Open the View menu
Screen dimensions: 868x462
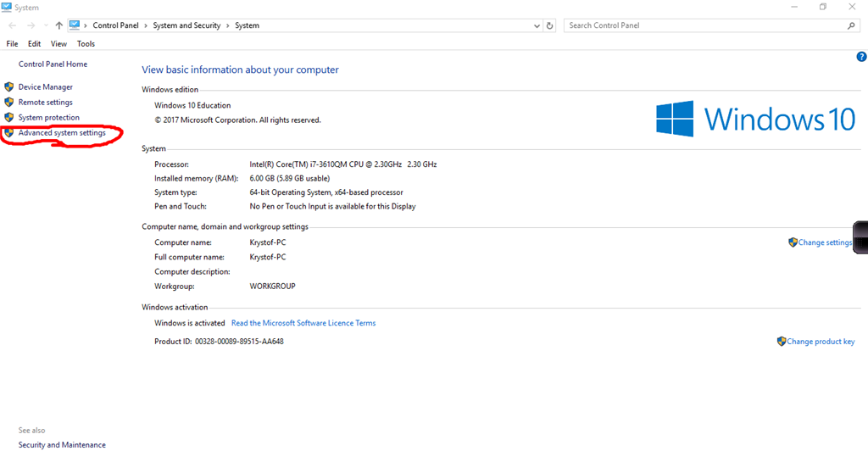[x=58, y=44]
